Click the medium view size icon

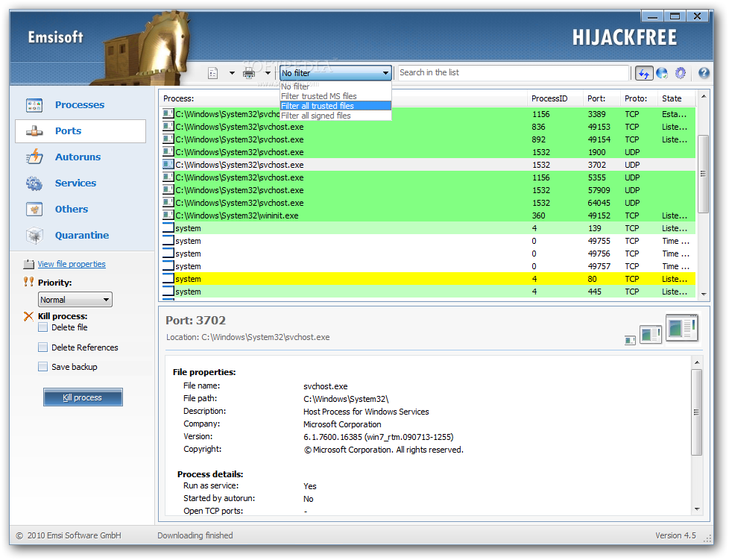651,333
